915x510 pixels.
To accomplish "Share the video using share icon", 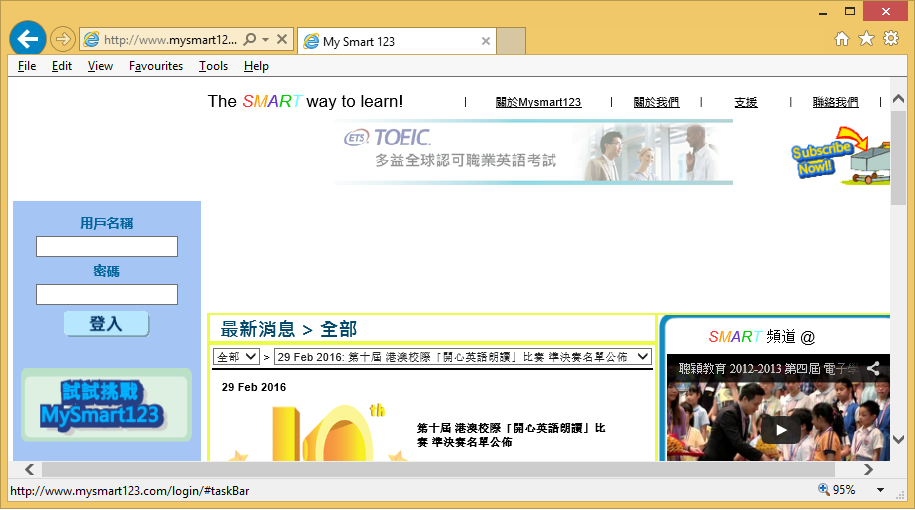I will 873,368.
